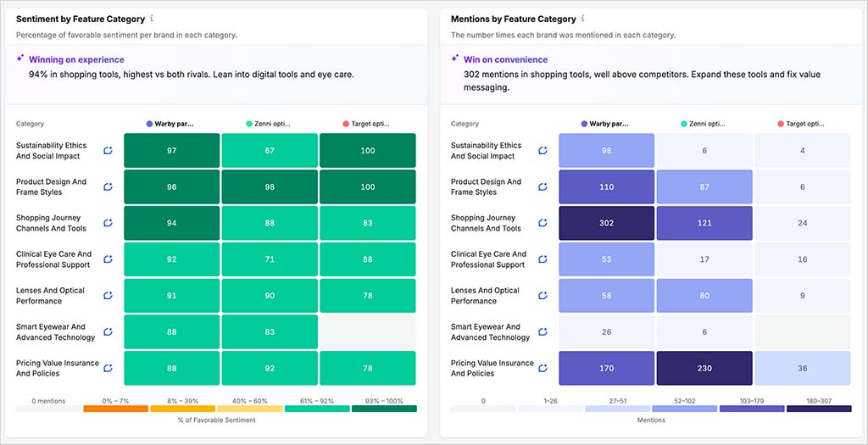Open info icon beside Mentions by Feature Category

tap(583, 19)
